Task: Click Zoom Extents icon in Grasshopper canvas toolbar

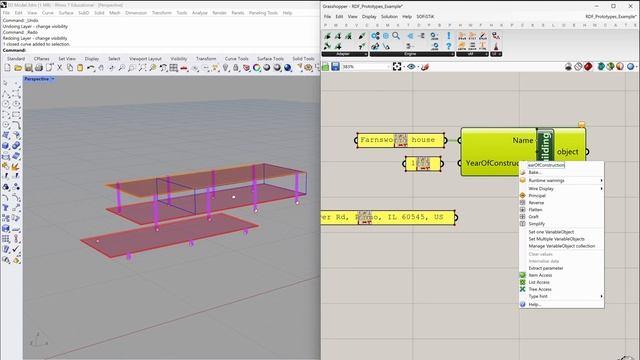Action: pyautogui.click(x=397, y=67)
